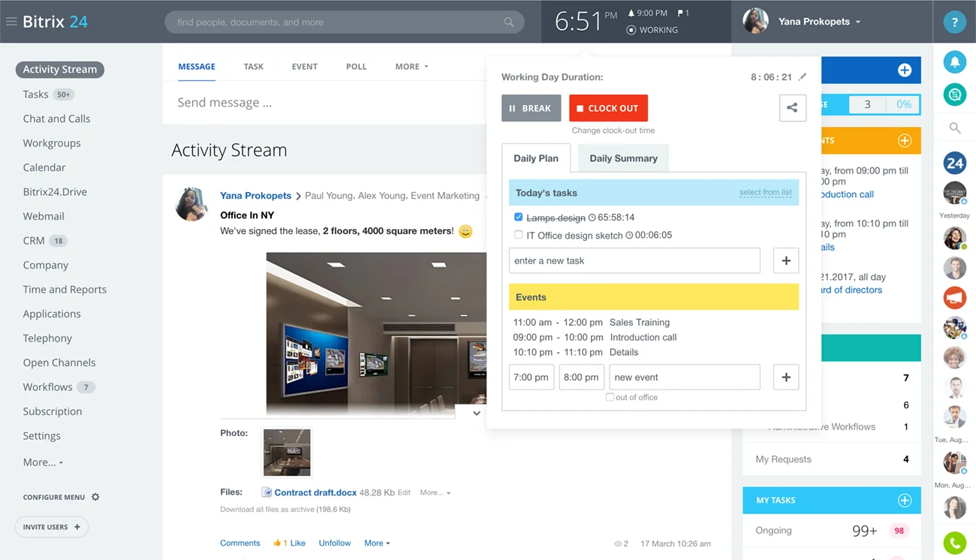Click the hamburger menu icon beside Bitrix24 logo

[x=11, y=22]
